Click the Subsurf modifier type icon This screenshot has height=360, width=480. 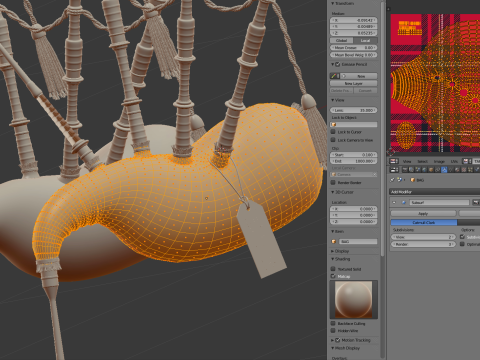click(x=404, y=202)
